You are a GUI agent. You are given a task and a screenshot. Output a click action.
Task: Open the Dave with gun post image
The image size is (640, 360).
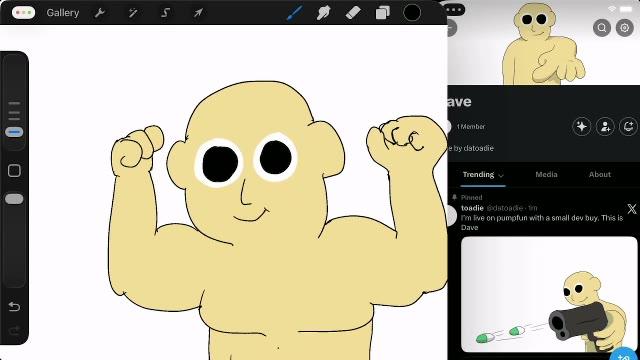(549, 294)
